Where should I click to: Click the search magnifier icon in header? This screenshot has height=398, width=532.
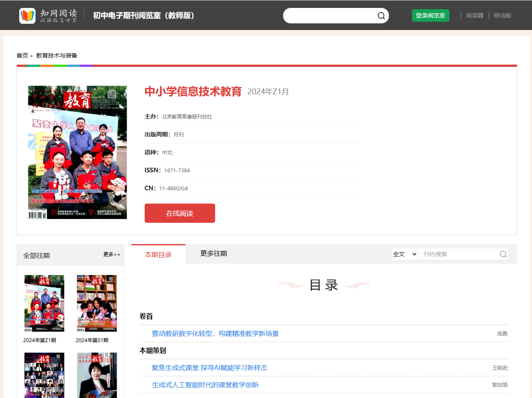click(x=381, y=16)
